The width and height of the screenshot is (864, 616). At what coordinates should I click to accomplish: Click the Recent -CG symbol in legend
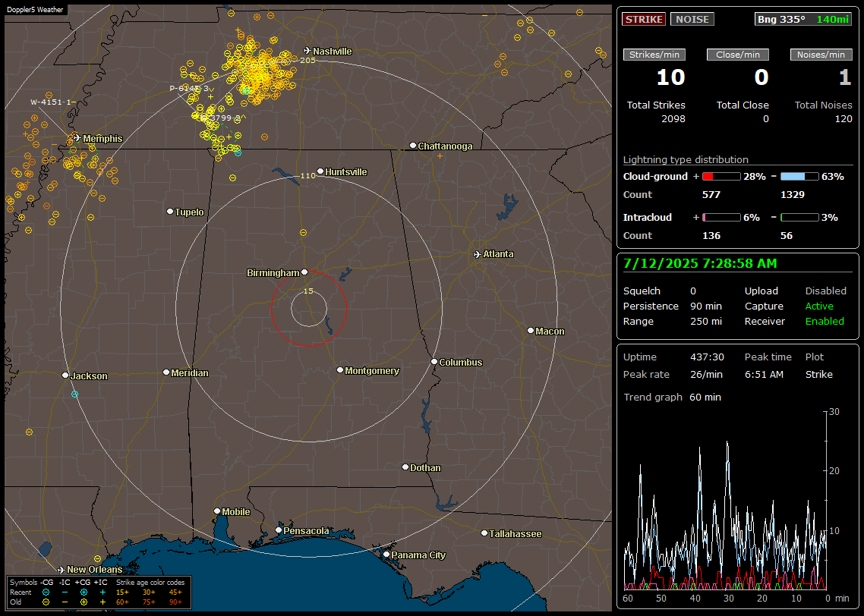pos(46,592)
